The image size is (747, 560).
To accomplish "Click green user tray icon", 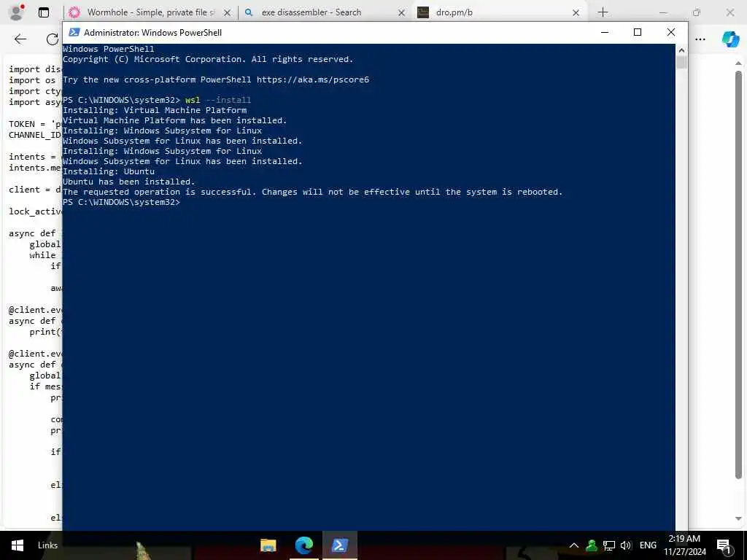I will tap(592, 545).
